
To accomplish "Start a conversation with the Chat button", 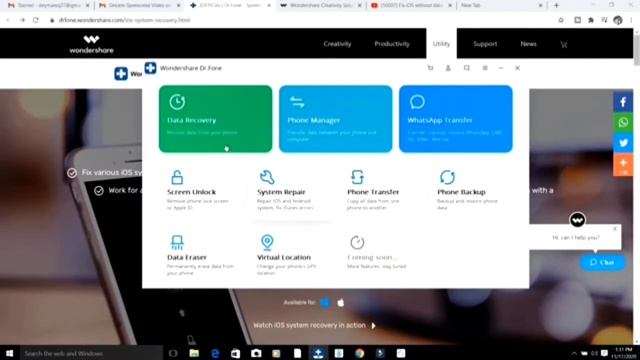I will tap(602, 262).
